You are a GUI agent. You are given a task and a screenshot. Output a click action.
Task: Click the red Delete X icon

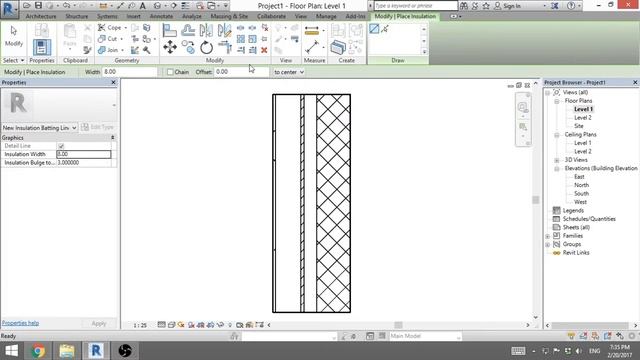pos(264,50)
